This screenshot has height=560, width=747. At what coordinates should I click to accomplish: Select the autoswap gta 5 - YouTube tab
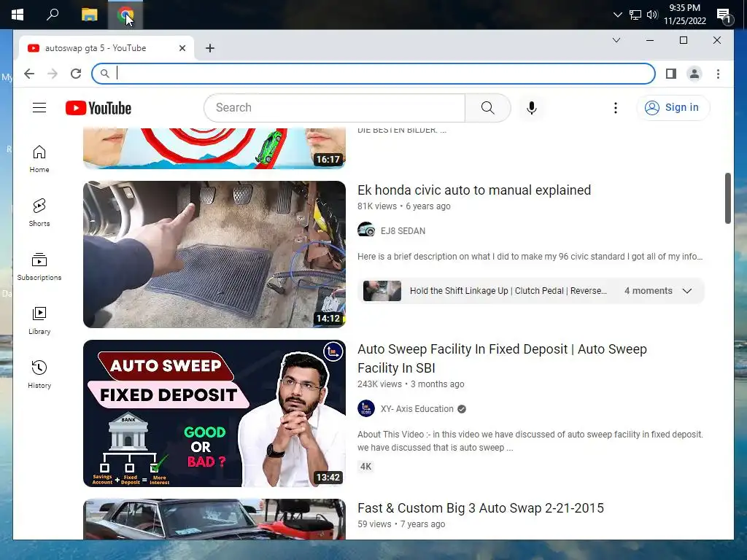click(x=106, y=48)
